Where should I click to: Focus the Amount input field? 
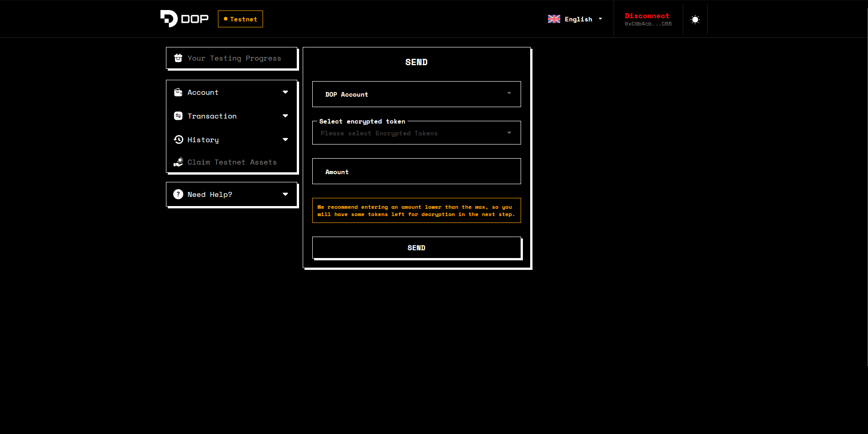(x=416, y=172)
